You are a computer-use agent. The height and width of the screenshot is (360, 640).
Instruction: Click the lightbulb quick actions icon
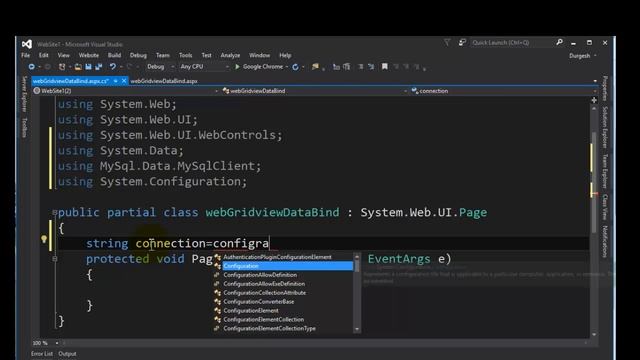pyautogui.click(x=44, y=239)
